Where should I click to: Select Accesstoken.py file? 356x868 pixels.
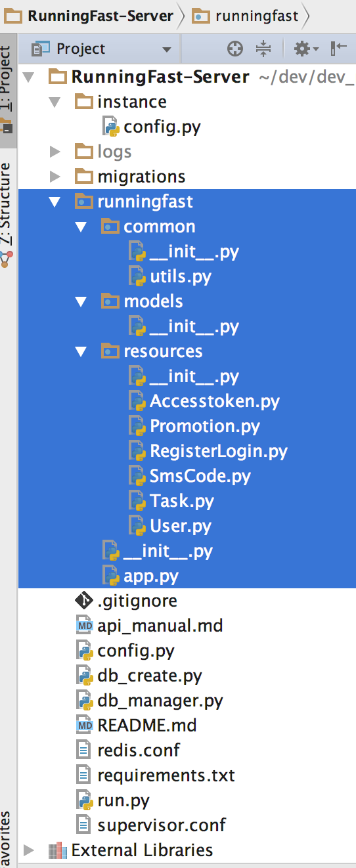pos(215,401)
